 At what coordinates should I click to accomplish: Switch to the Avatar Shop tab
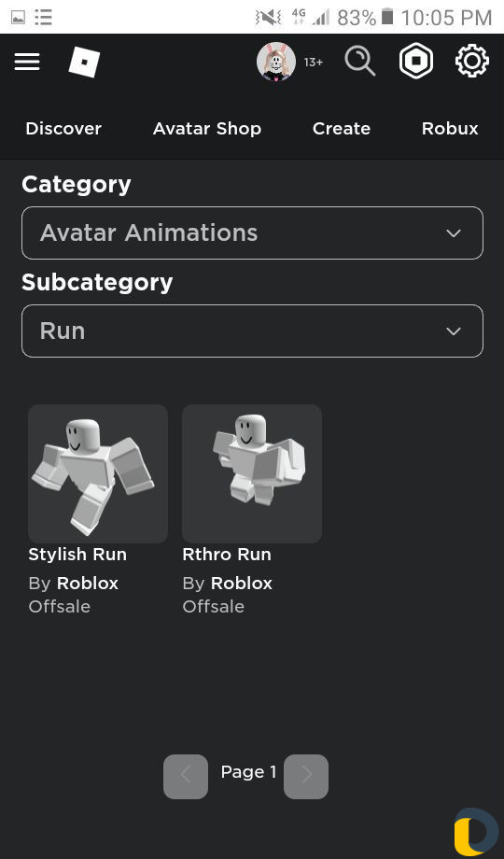[207, 129]
